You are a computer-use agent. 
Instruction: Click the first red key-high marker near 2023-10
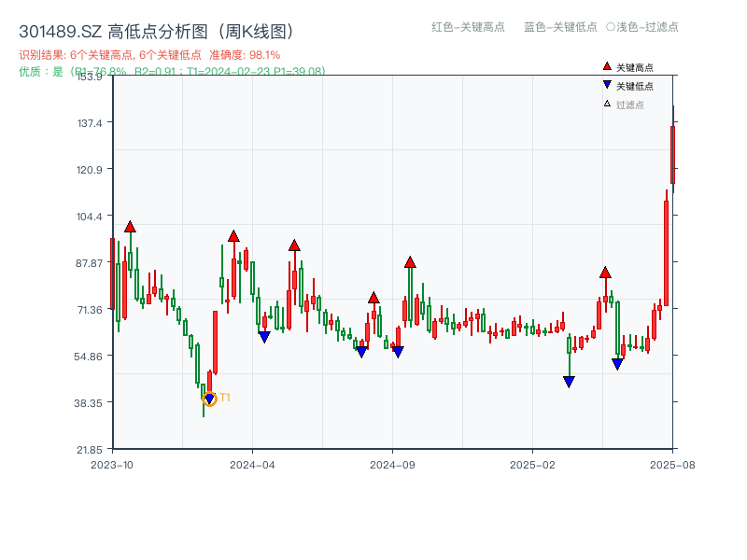click(130, 225)
